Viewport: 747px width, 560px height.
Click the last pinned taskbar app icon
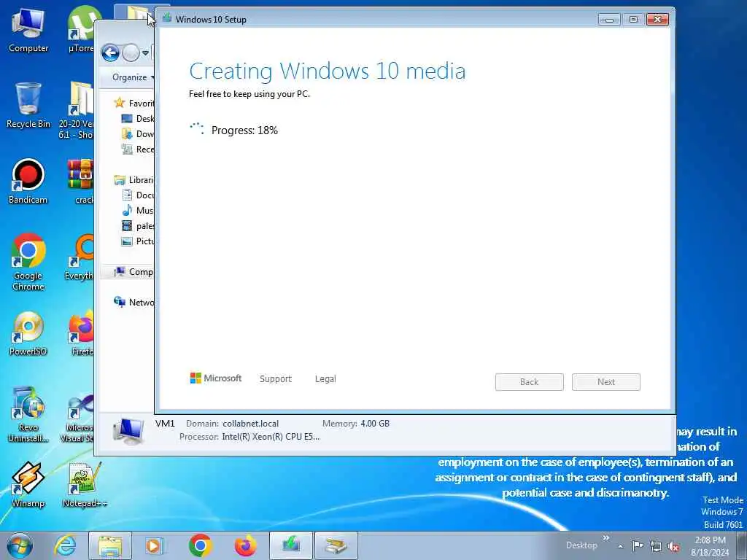click(x=336, y=545)
